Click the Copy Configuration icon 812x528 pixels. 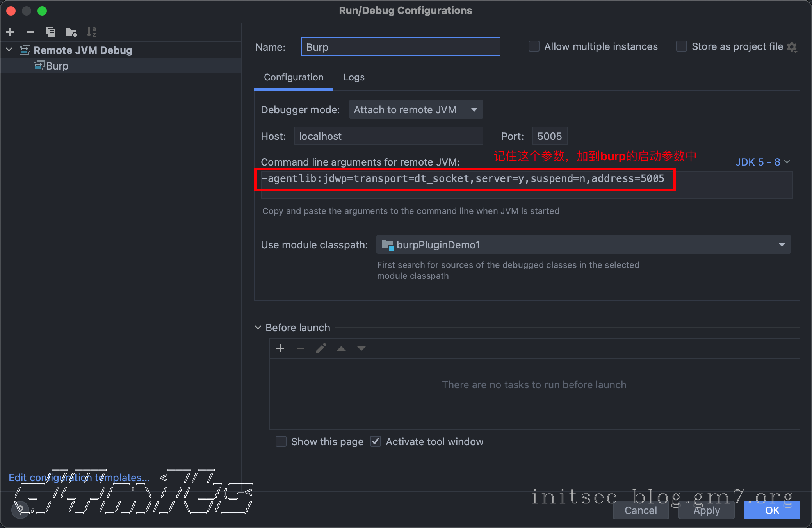(x=51, y=32)
